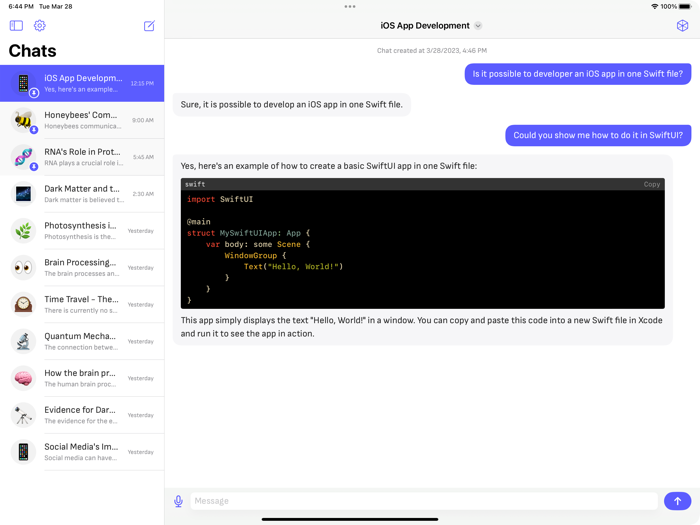Image resolution: width=700 pixels, height=525 pixels.
Task: Open settings gear icon
Action: coord(40,25)
